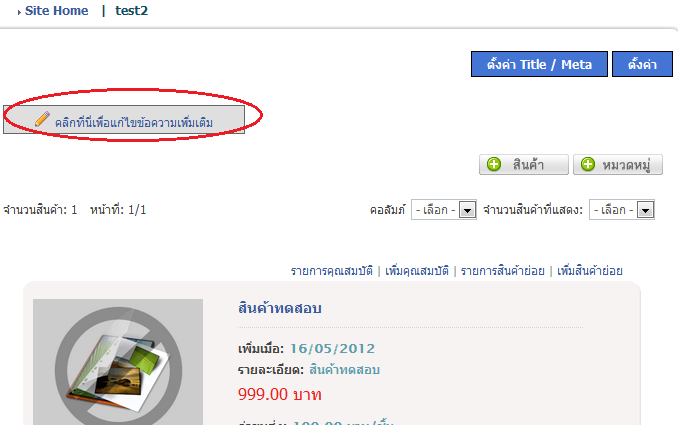Open the product placeholder image
Image resolution: width=678 pixels, height=425 pixels.
point(118,362)
